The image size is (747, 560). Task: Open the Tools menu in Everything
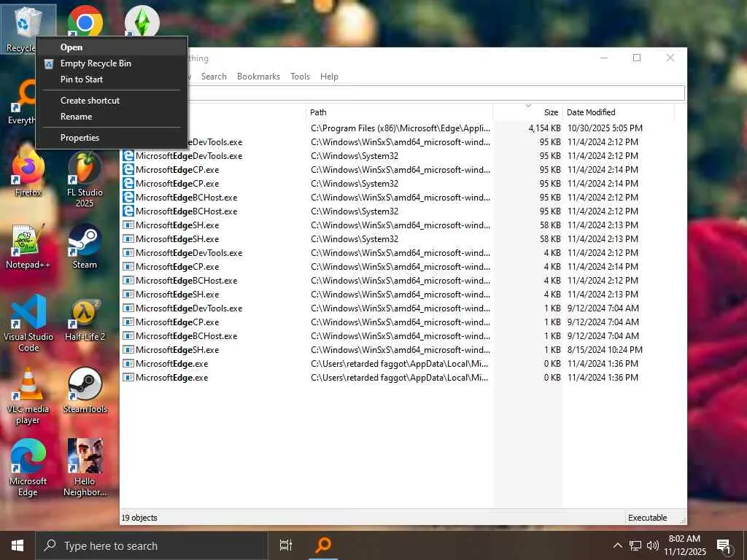[x=300, y=76]
